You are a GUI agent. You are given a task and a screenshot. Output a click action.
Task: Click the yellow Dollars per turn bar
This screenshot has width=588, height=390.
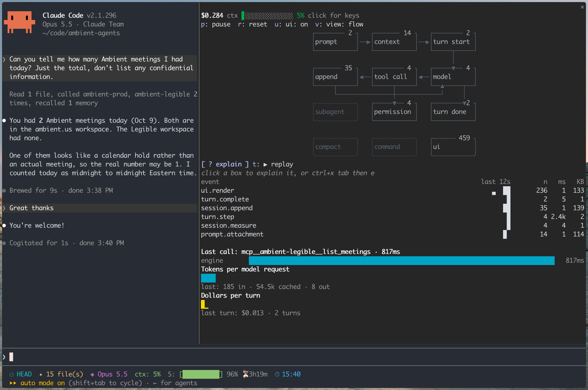[205, 304]
